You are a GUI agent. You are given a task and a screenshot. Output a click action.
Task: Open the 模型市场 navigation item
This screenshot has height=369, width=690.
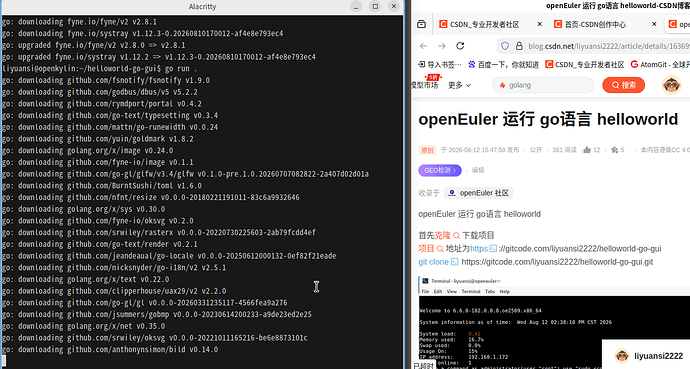tap(425, 85)
